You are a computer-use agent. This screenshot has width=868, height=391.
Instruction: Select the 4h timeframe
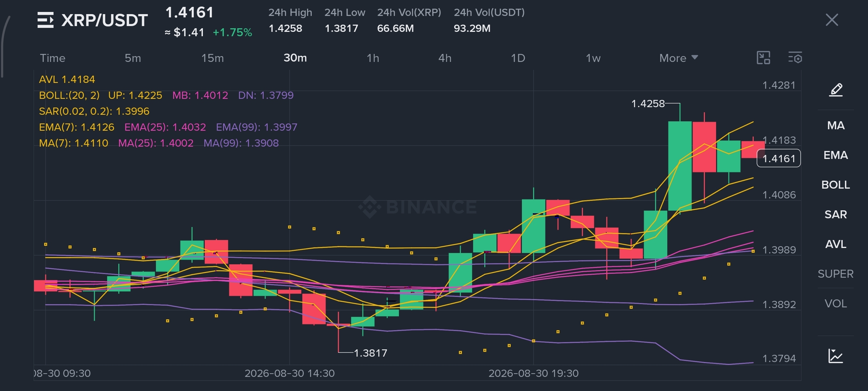click(x=445, y=58)
